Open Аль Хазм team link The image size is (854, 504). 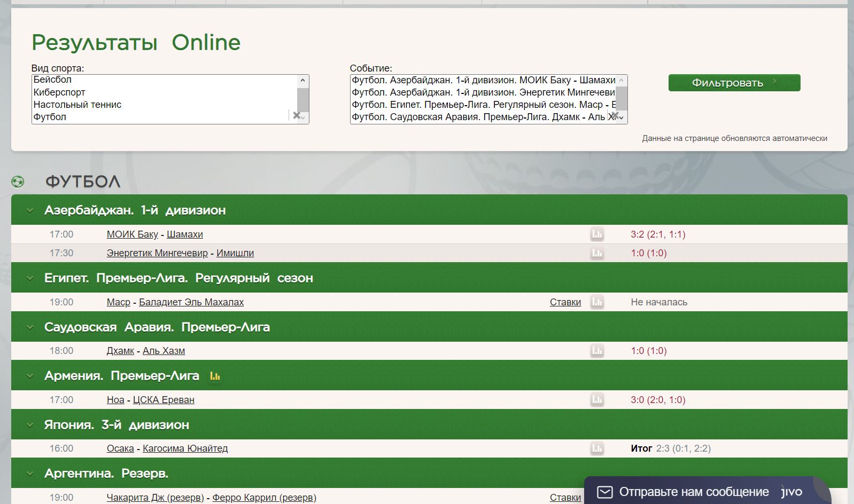pyautogui.click(x=164, y=351)
